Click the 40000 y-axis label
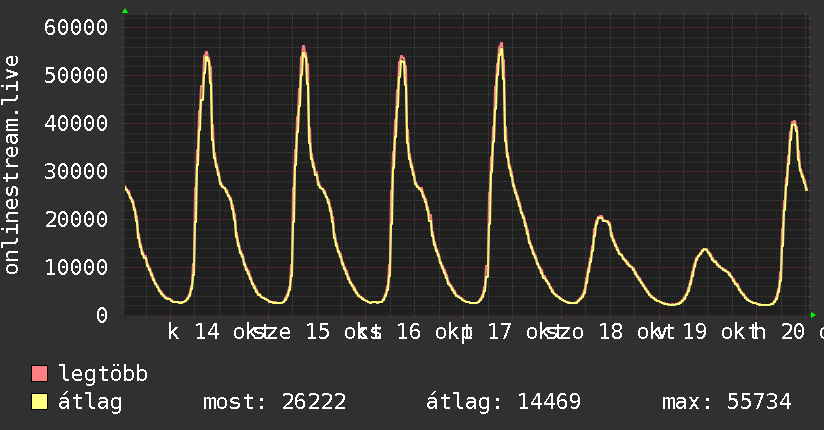 pos(76,124)
